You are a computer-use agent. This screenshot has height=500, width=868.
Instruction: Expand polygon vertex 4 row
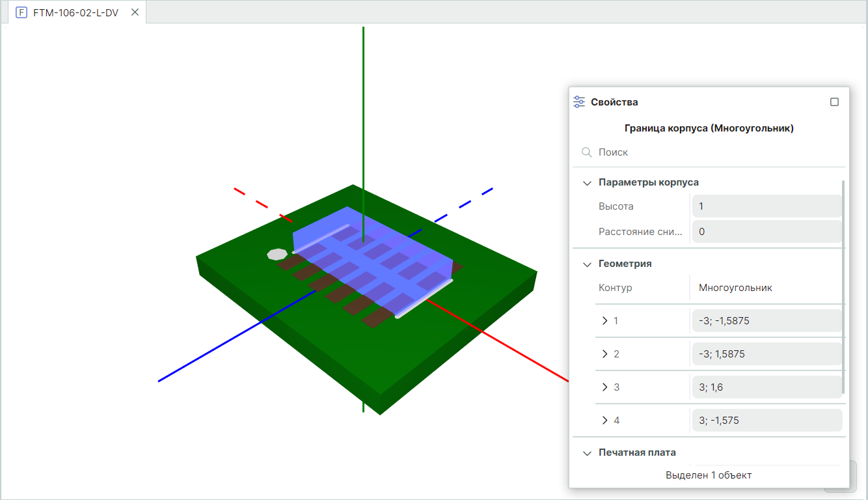[605, 421]
